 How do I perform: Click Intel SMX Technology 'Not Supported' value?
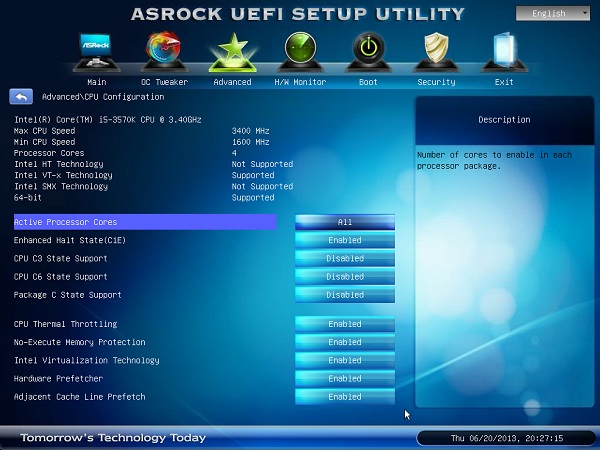point(262,186)
